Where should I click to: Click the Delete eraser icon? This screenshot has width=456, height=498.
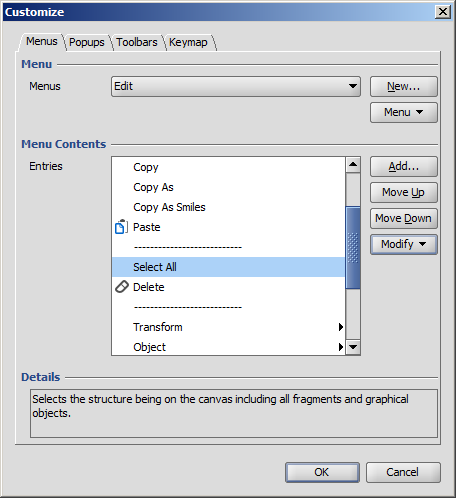[x=122, y=287]
